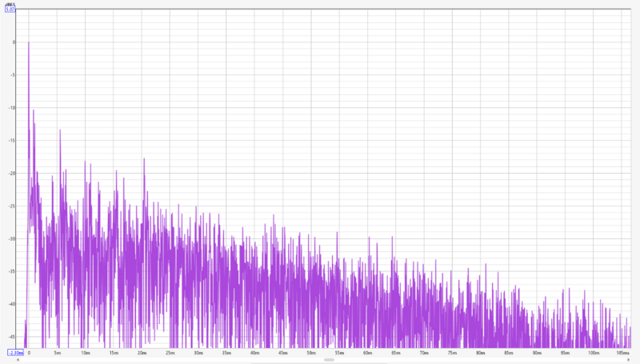Click the -45 label on vertical axis

coord(12,337)
